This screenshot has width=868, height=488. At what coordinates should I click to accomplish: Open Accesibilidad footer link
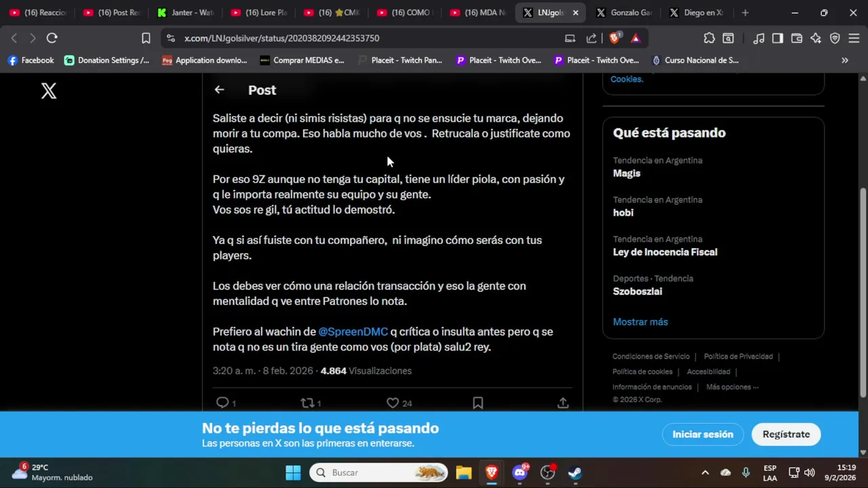click(708, 371)
